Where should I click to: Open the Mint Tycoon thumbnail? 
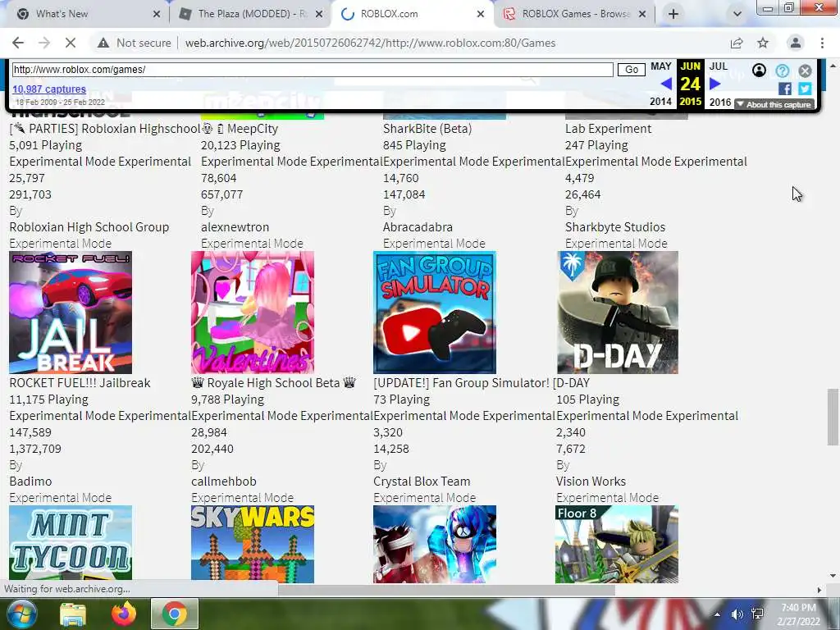coord(71,543)
